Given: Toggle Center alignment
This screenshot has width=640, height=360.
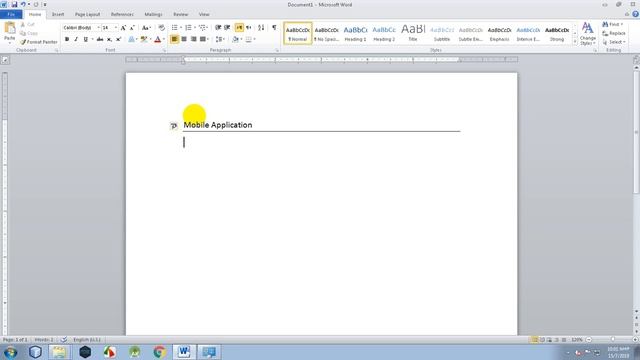Looking at the screenshot, I should (x=184, y=40).
